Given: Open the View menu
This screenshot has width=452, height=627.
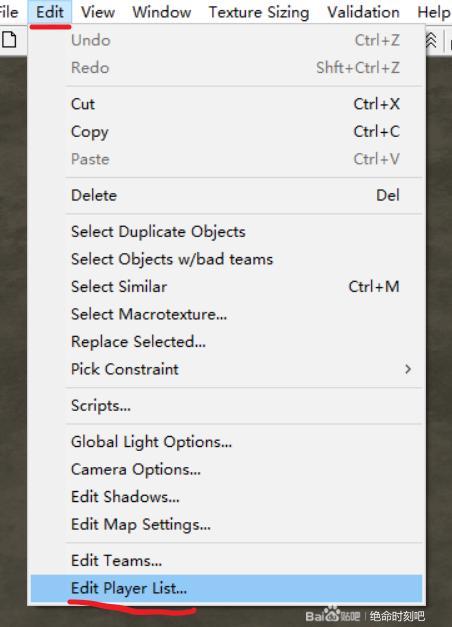Looking at the screenshot, I should (x=98, y=12).
